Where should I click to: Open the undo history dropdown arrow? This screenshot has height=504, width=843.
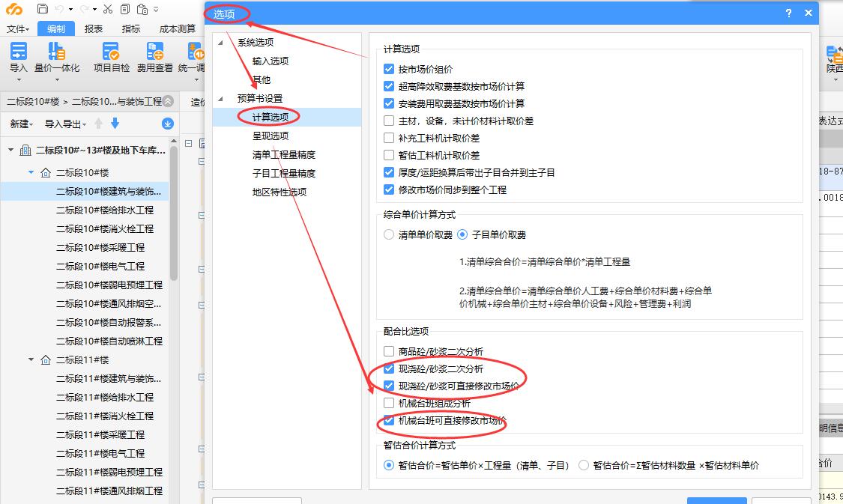(70, 9)
